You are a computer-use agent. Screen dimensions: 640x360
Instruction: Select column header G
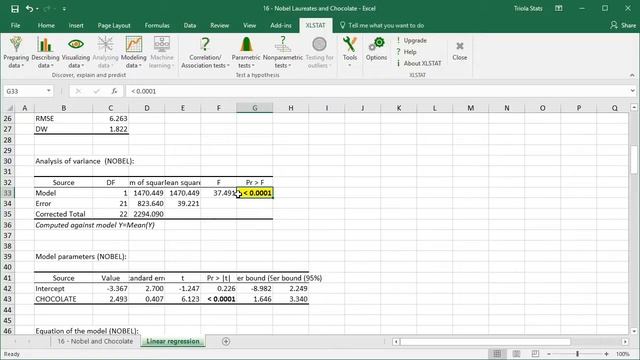255,108
